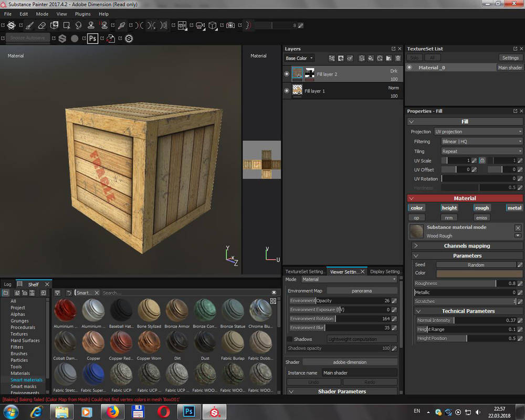Toggle the nrm channel button

coord(449,218)
